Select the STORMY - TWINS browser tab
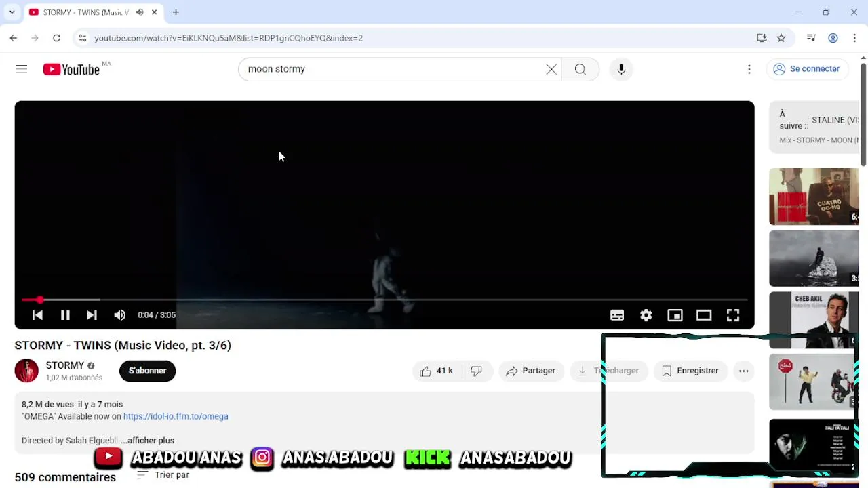The width and height of the screenshot is (868, 488). click(x=93, y=12)
